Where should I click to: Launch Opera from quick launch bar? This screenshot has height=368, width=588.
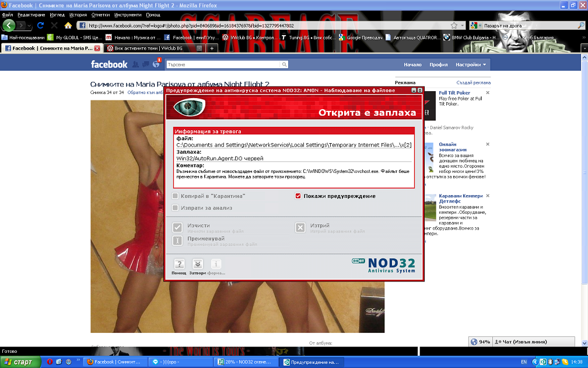[x=50, y=362]
